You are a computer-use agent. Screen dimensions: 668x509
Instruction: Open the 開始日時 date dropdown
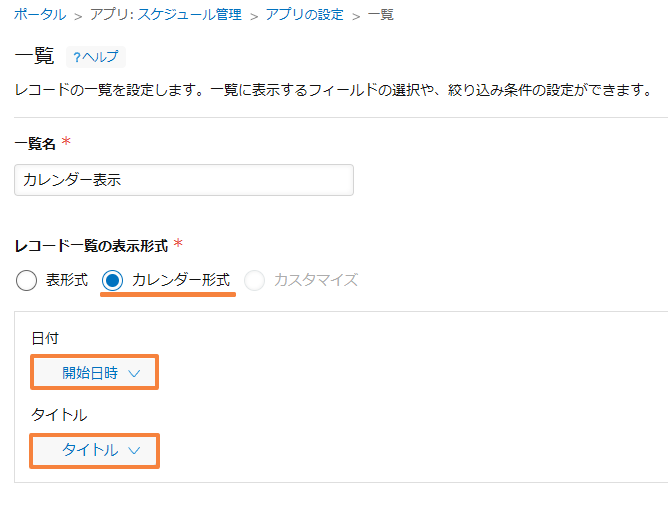pyautogui.click(x=95, y=373)
